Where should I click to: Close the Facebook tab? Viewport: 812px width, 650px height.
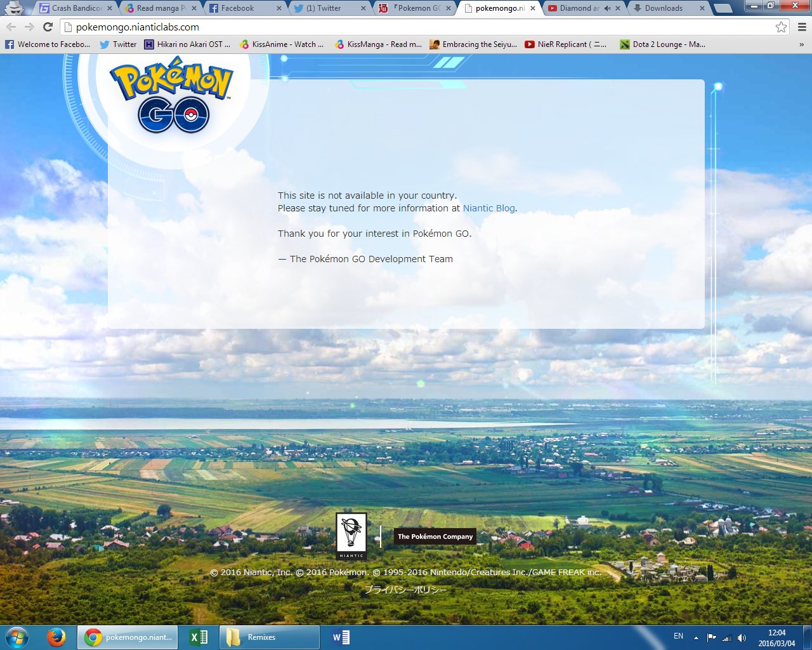279,8
